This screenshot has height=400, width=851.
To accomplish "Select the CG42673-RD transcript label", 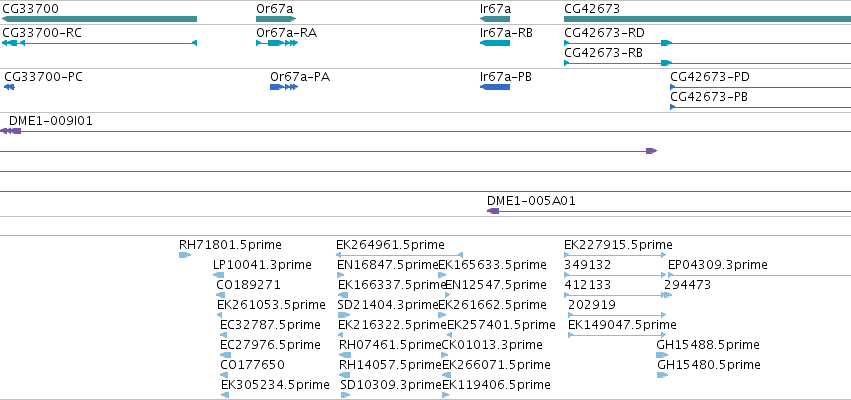I will point(605,33).
